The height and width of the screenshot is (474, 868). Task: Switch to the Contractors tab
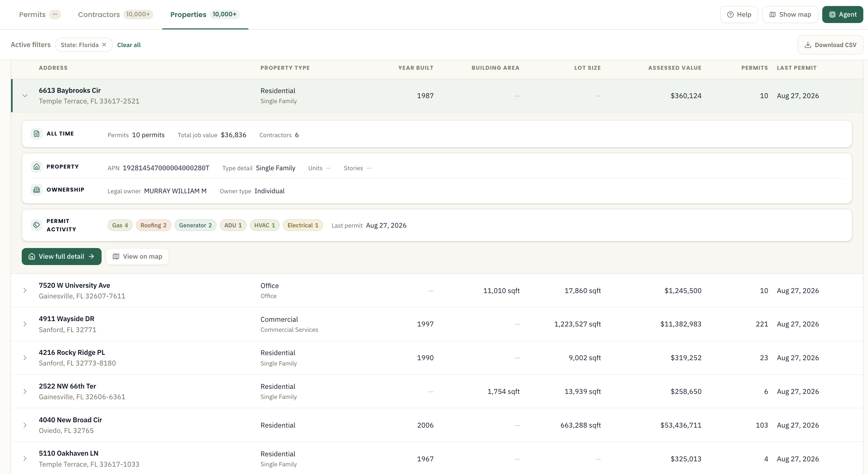click(115, 14)
